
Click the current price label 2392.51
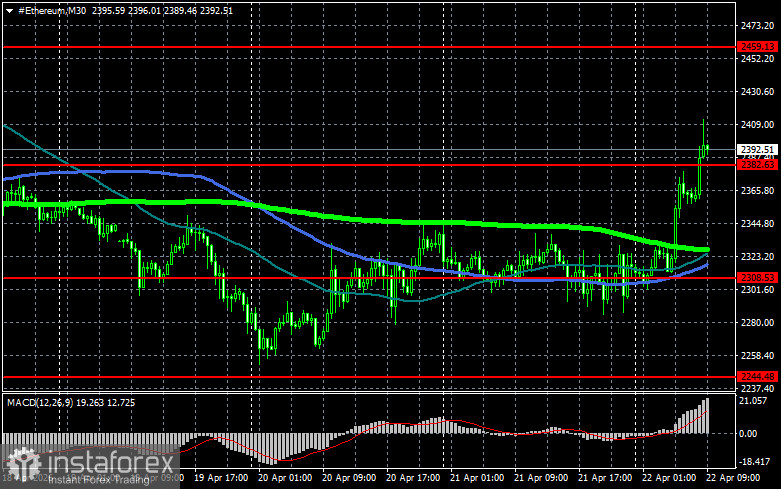coord(758,149)
